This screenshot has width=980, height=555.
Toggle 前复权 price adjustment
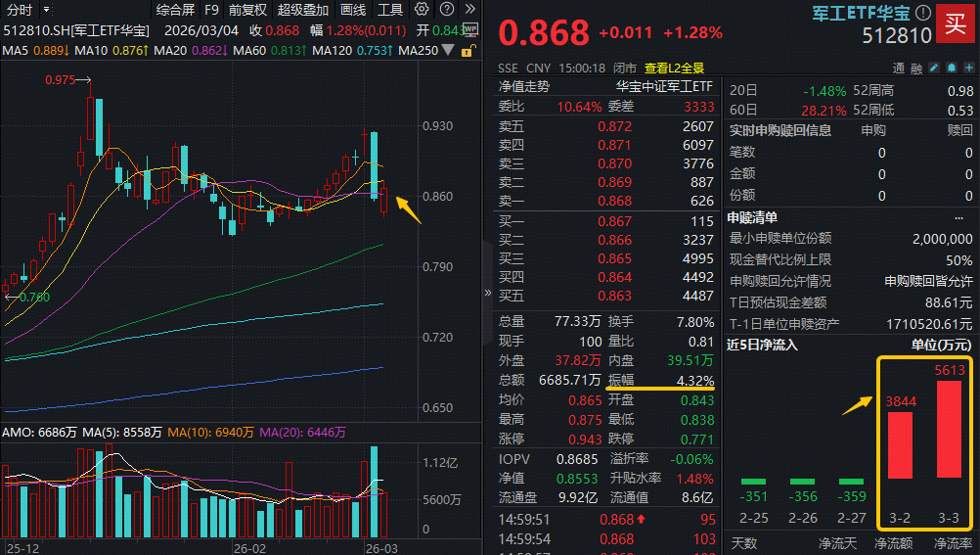pyautogui.click(x=247, y=10)
